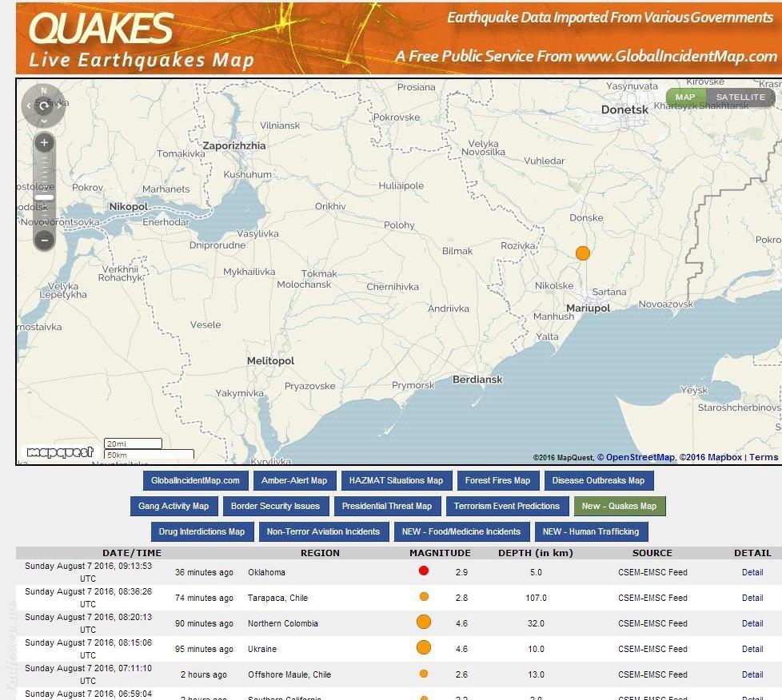This screenshot has width=782, height=700.
Task: Click the Berdiansk city label on map
Action: (x=477, y=380)
